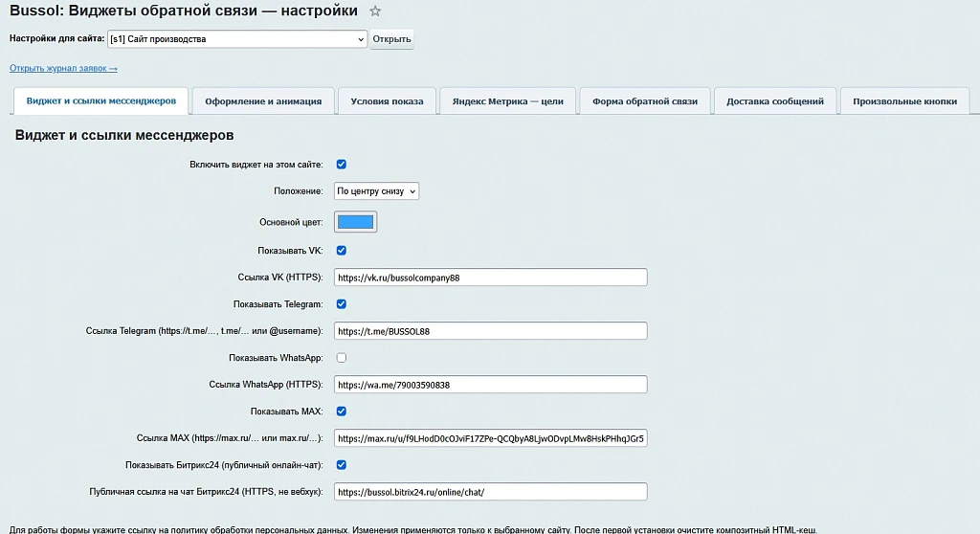Click the "Виджет и ссылки мессенджеров" section heading
Image resolution: width=980 pixels, height=534 pixels.
point(124,135)
